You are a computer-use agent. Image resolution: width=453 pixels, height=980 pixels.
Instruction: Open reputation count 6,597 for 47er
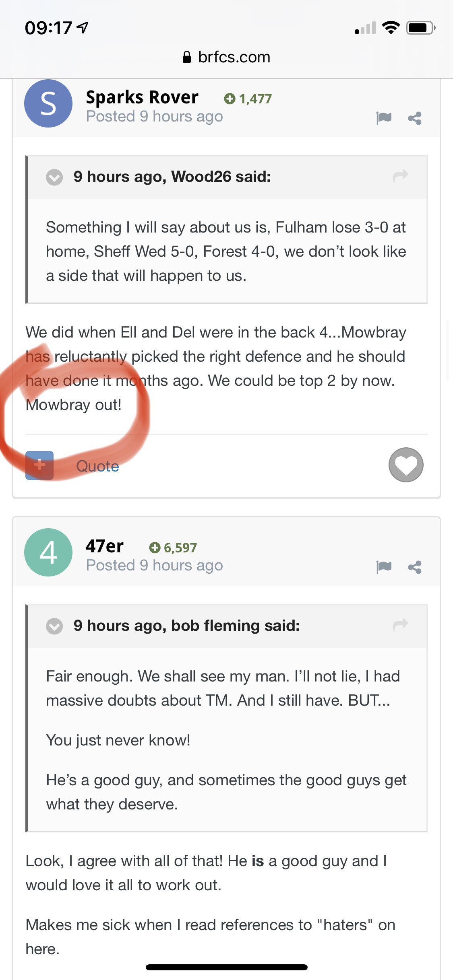(173, 548)
